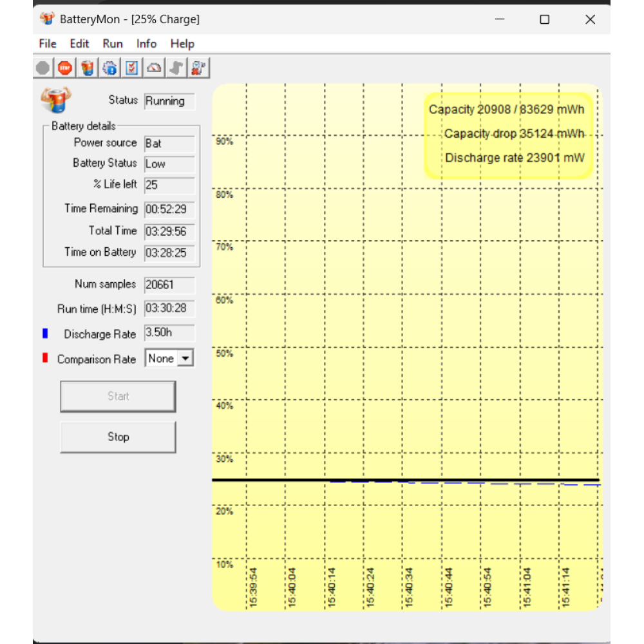The image size is (644, 644).
Task: Open the checklist configuration toolbar icon
Action: click(x=132, y=68)
